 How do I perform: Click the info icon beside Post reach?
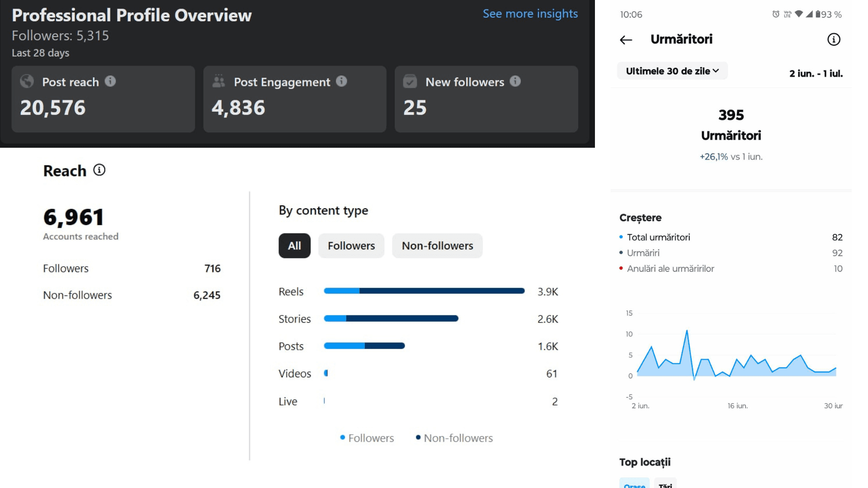(110, 81)
